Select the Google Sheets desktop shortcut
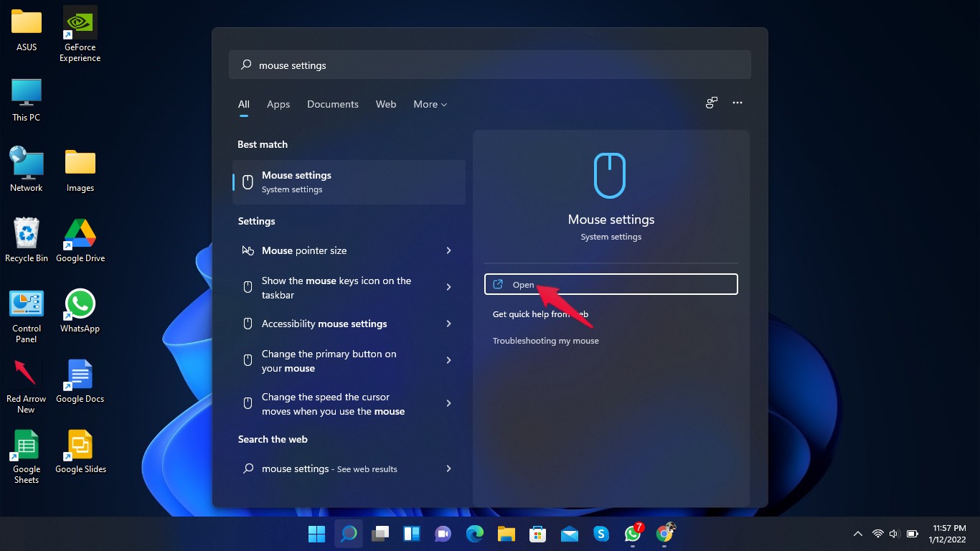Viewport: 980px width, 551px height. 27,457
